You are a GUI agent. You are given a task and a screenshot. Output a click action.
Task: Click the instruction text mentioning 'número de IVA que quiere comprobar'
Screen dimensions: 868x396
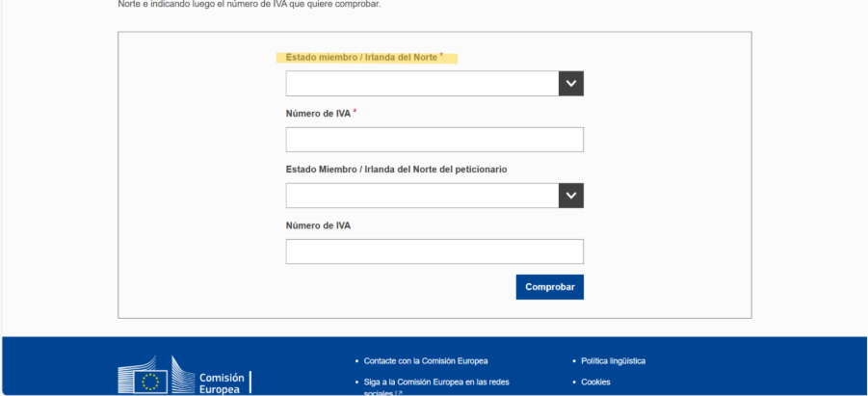point(250,5)
